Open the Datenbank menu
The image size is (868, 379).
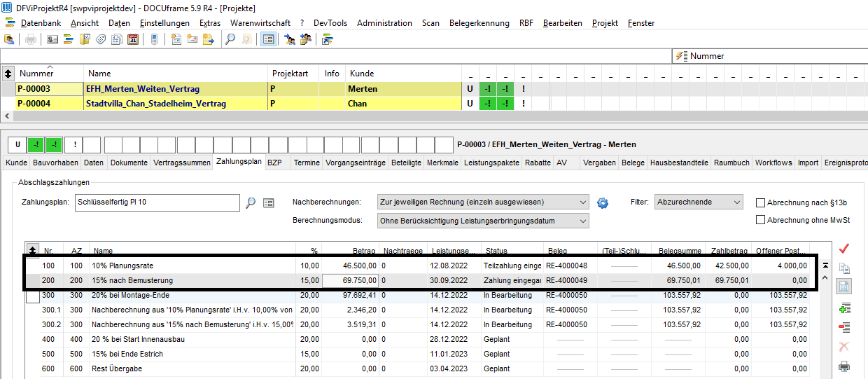point(41,23)
